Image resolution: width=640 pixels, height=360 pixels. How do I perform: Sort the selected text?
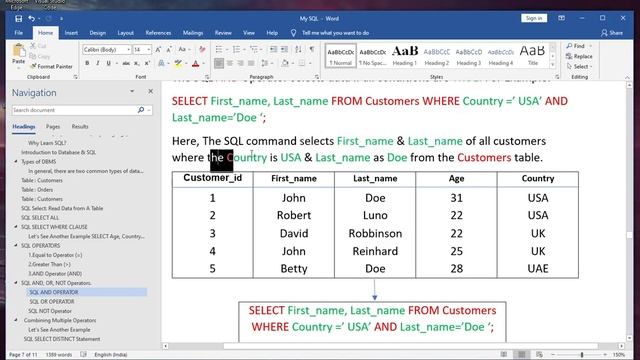(x=298, y=49)
